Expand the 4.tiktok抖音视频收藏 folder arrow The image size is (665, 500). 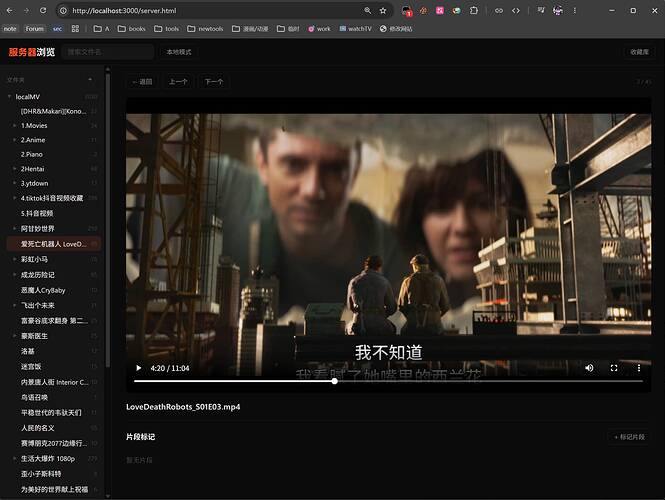(x=14, y=198)
